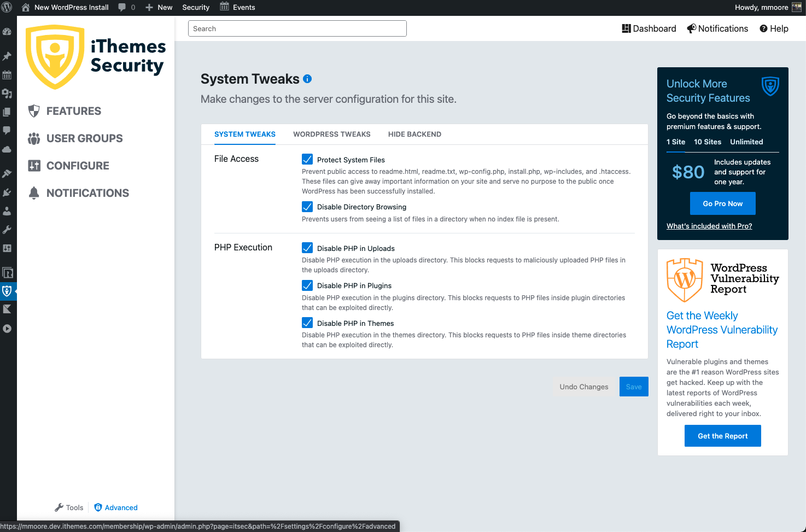Open Posts via the pushpin sidebar icon
806x532 pixels.
click(7, 56)
